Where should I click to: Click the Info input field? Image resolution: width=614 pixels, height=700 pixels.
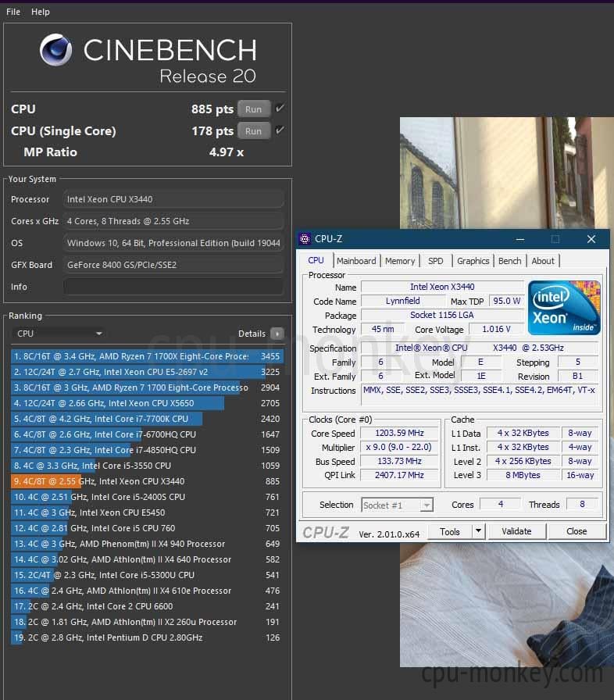[x=173, y=287]
